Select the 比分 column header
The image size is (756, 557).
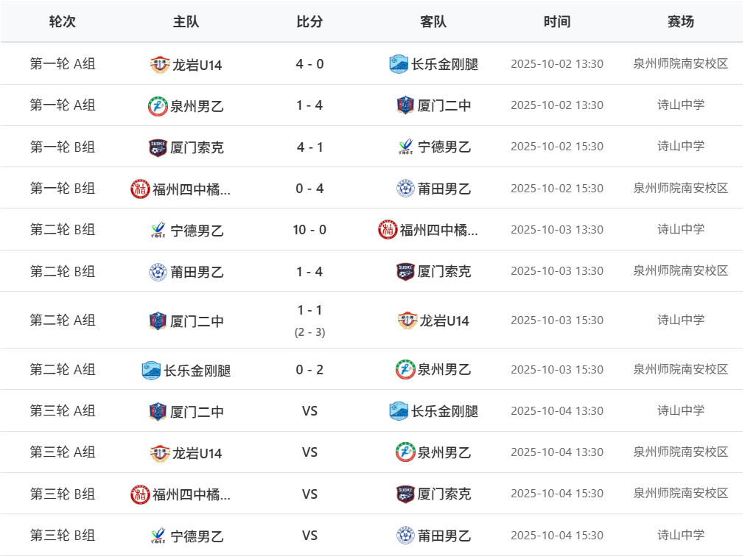point(309,21)
